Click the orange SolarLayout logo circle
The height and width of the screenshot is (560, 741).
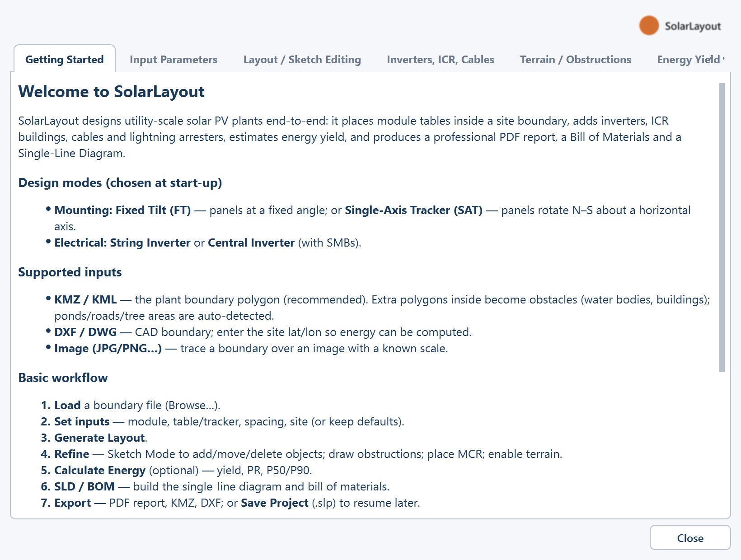tap(649, 25)
